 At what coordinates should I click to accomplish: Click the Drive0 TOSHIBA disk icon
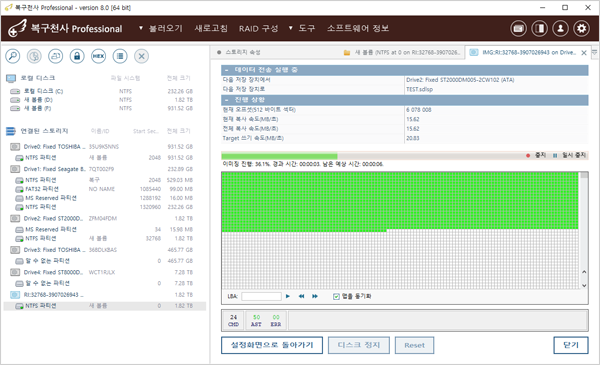click(15, 147)
